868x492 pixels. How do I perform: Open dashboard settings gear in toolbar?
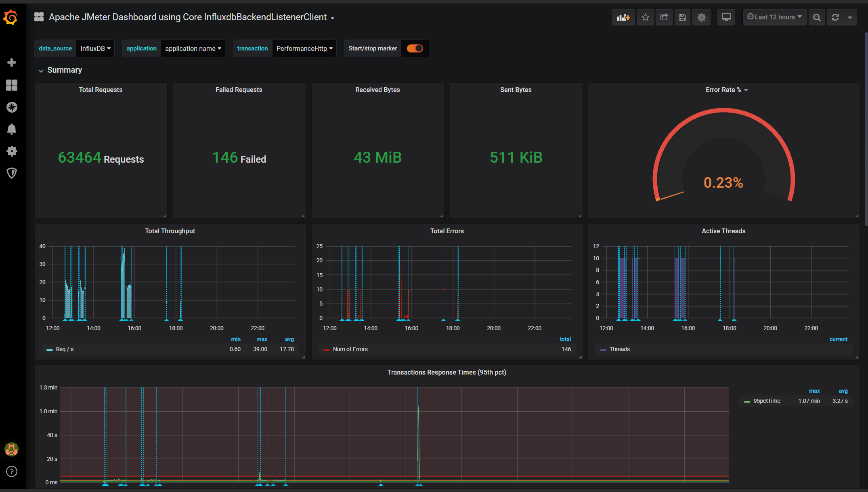tap(702, 17)
